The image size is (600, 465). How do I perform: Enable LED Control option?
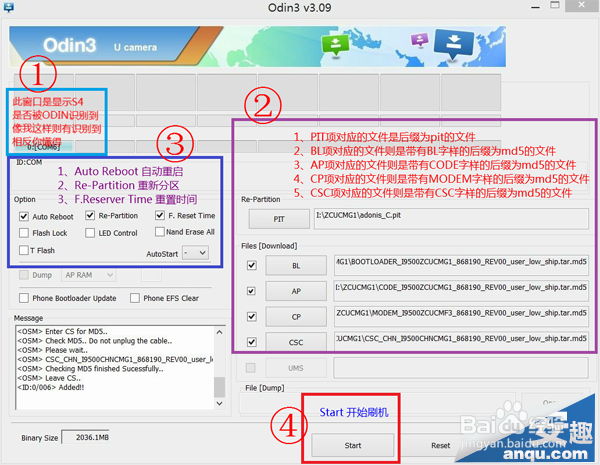(90, 233)
